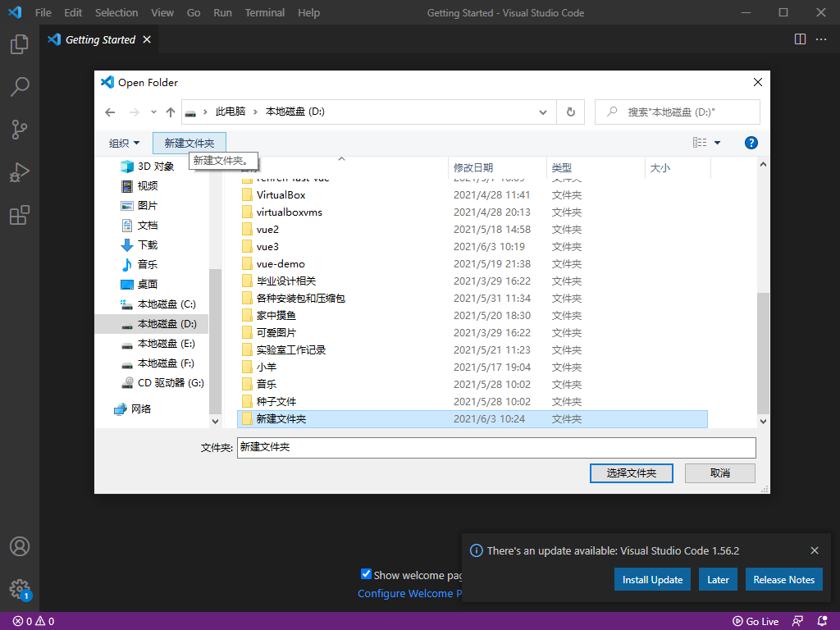Open the Edit menu
Screen dimensions: 840x630
(x=73, y=12)
